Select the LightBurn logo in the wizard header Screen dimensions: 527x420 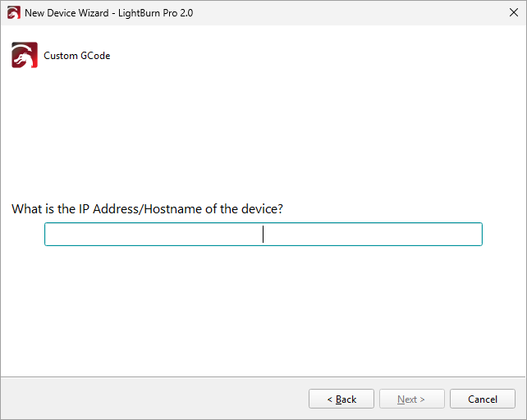tap(25, 55)
